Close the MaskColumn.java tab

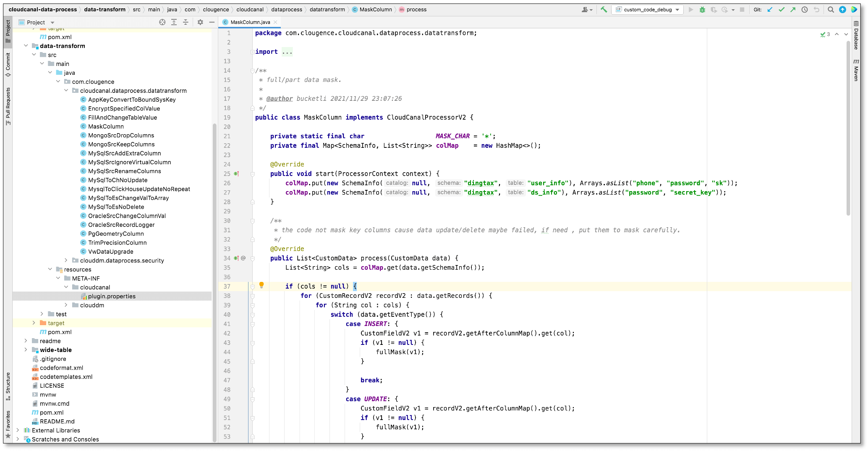tap(275, 22)
